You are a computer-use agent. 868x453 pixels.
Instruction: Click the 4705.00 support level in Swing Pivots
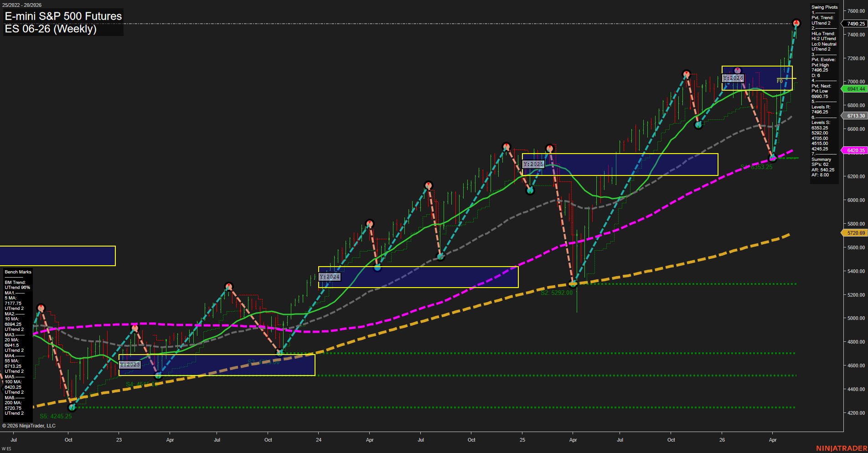click(820, 139)
